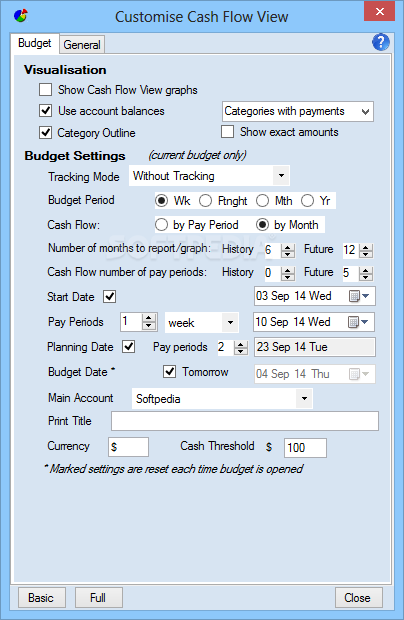Click the Budget Settings heading

[x=75, y=156]
